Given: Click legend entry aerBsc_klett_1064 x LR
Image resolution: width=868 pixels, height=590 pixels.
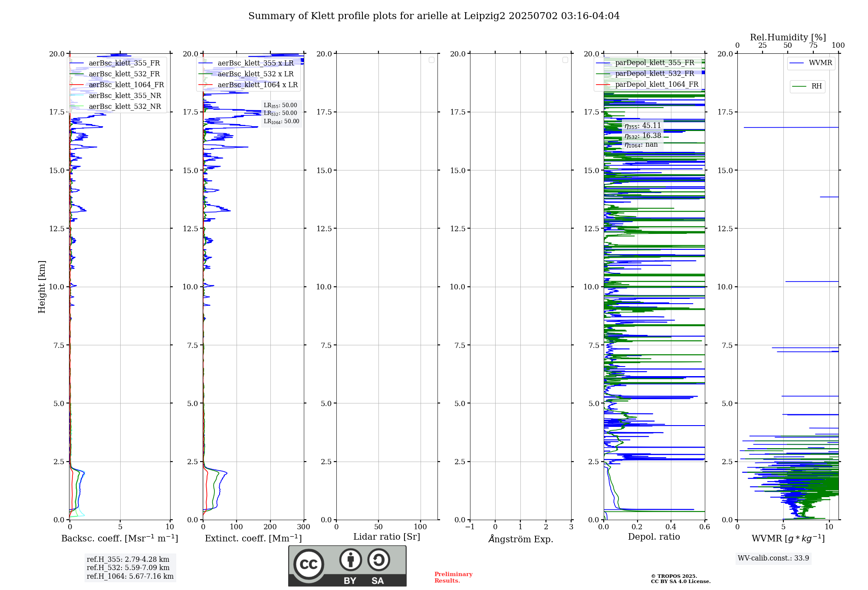Looking at the screenshot, I should (x=249, y=85).
